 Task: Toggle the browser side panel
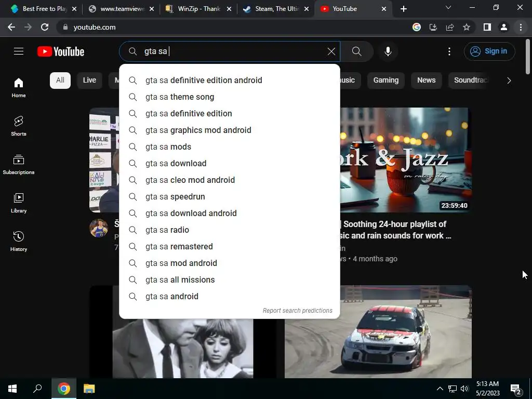click(487, 27)
